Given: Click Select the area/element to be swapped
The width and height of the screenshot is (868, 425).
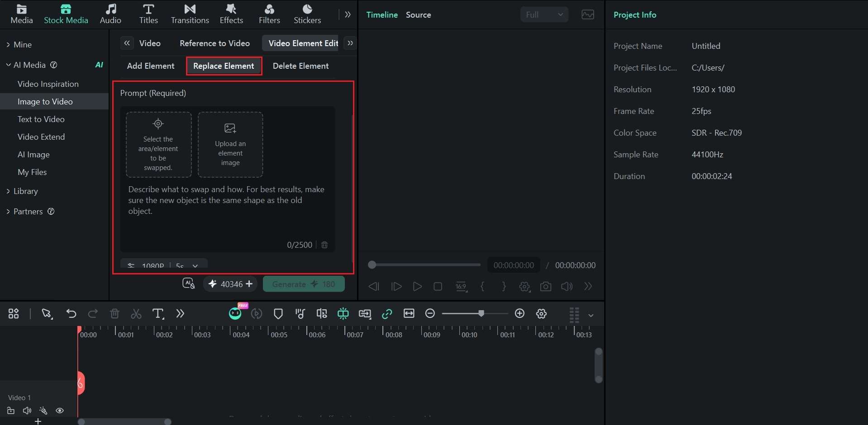Looking at the screenshot, I should (x=158, y=144).
